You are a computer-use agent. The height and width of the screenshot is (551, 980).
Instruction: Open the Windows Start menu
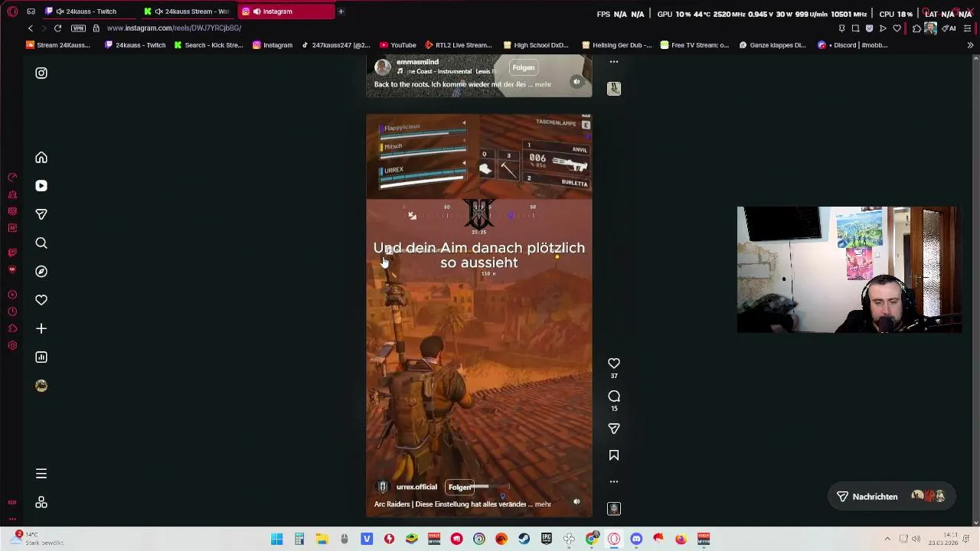(x=277, y=539)
